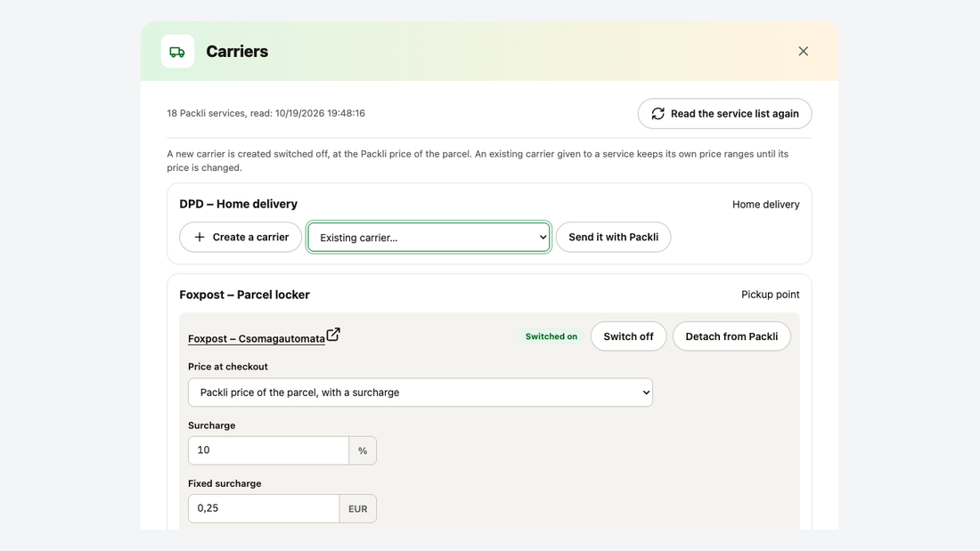
Task: Click the Home delivery type label
Action: tap(765, 204)
